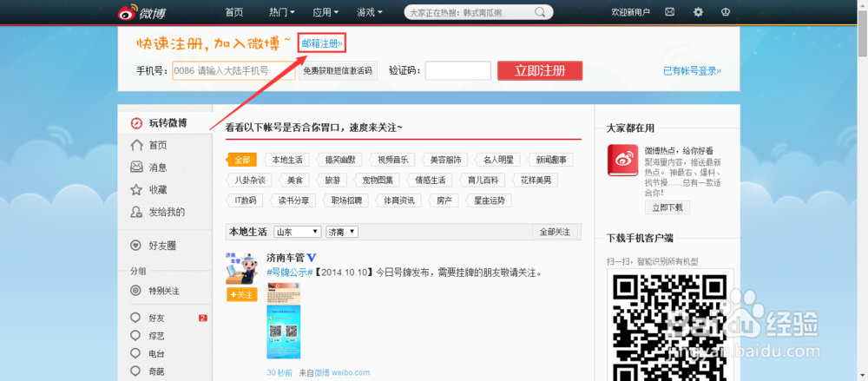Viewport: 868px width, 381px height.
Task: Select the 体育资讯 category tag
Action: (398, 200)
